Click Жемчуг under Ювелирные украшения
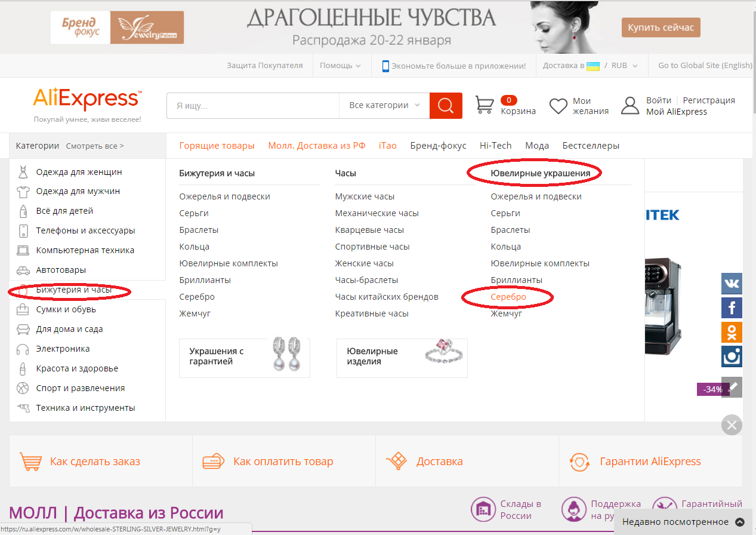The height and width of the screenshot is (535, 756). coord(507,313)
